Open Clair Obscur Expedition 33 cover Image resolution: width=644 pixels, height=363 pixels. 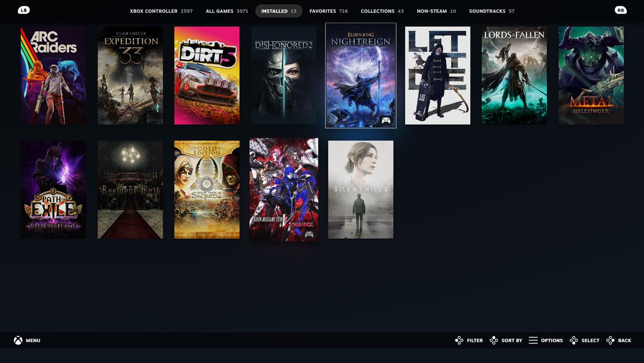130,76
